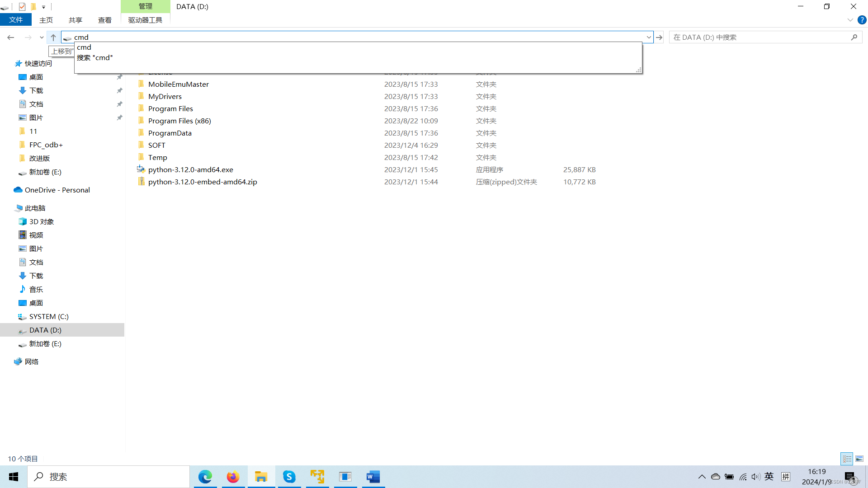Click the Up one level arrow
The image size is (868, 488).
53,38
